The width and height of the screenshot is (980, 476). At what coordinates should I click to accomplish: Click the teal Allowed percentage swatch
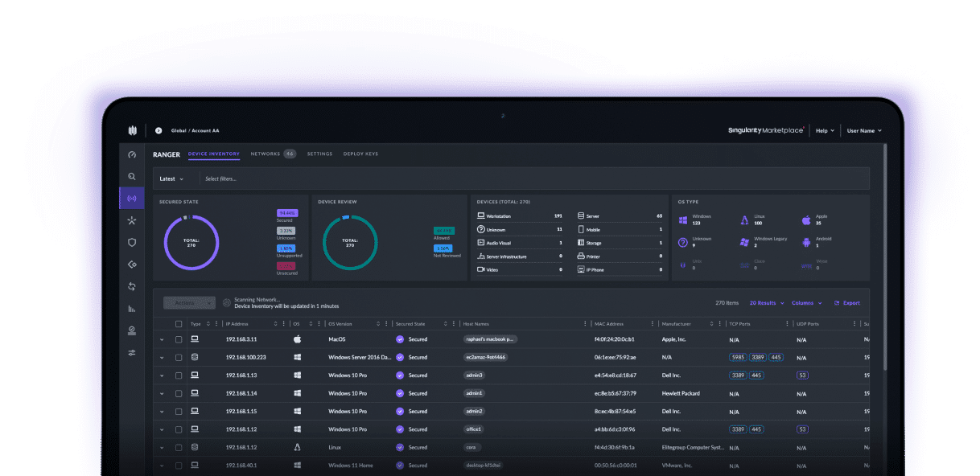click(x=443, y=230)
